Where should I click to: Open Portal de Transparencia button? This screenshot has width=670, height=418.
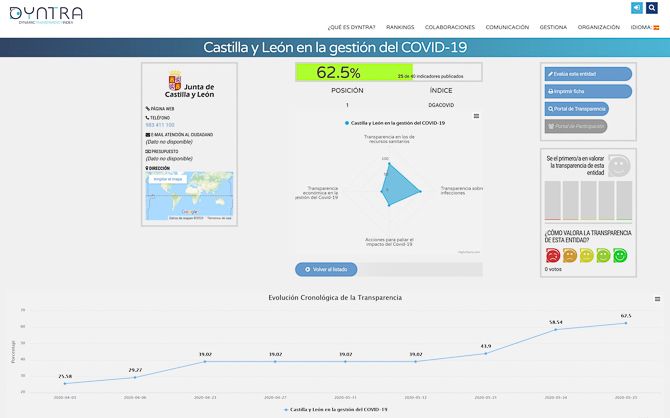tap(588, 108)
